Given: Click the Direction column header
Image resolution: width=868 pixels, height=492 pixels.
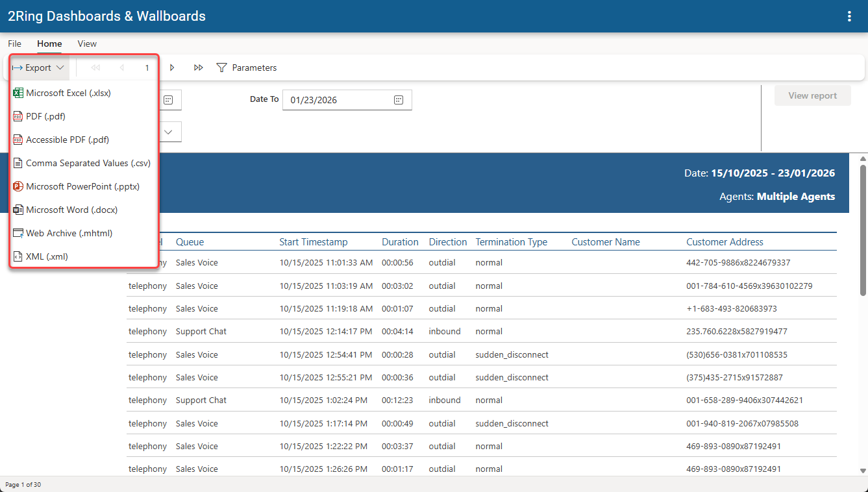Looking at the screenshot, I should (x=448, y=242).
